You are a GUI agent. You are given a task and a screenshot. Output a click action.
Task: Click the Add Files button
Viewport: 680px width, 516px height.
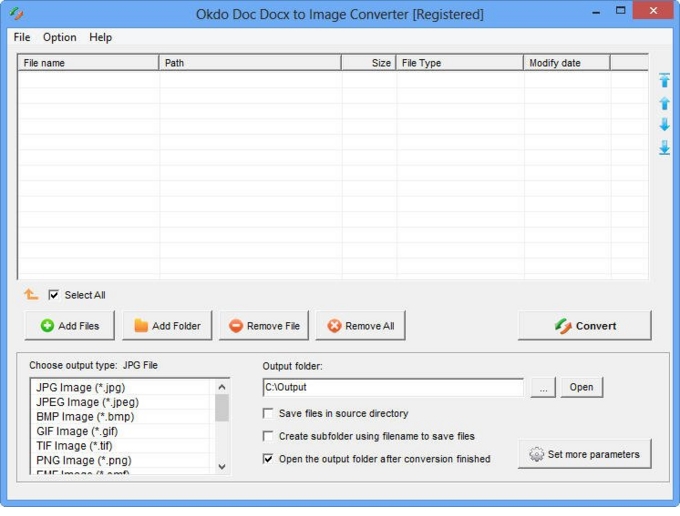click(70, 326)
